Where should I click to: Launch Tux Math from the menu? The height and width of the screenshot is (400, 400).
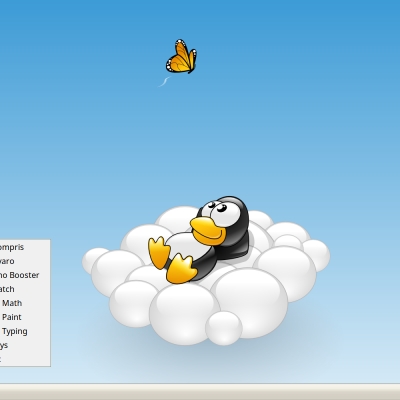(25, 303)
